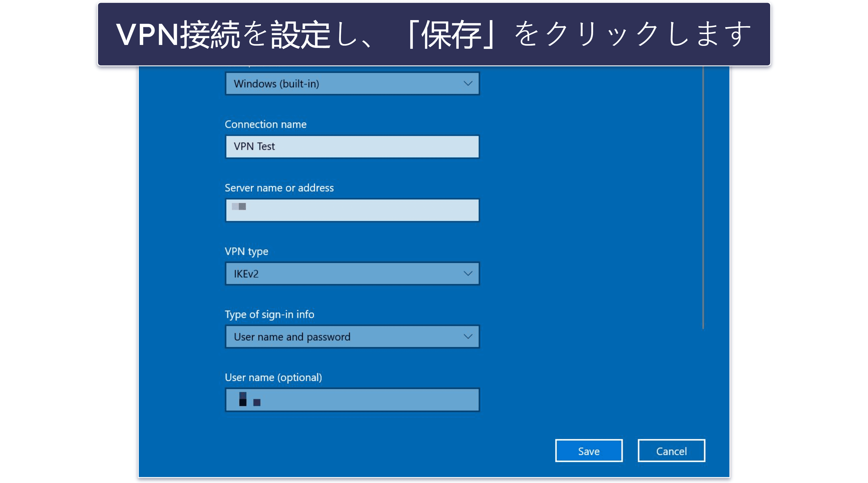
Task: Click the Server name or address label
Action: pyautogui.click(x=279, y=188)
